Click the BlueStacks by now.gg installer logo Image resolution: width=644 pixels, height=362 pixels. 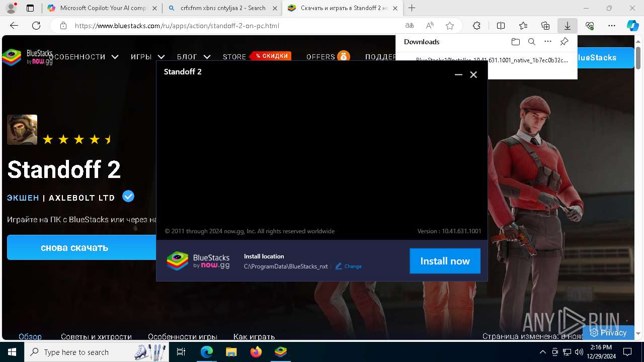198,261
